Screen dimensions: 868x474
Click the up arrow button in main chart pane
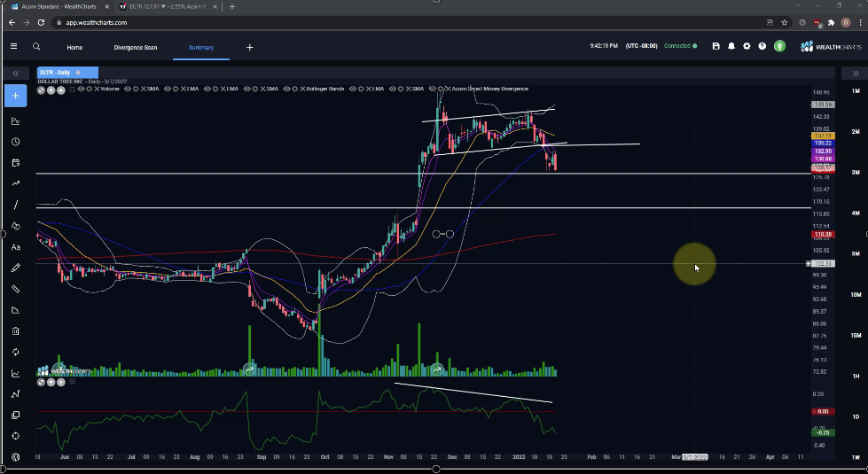(61, 89)
